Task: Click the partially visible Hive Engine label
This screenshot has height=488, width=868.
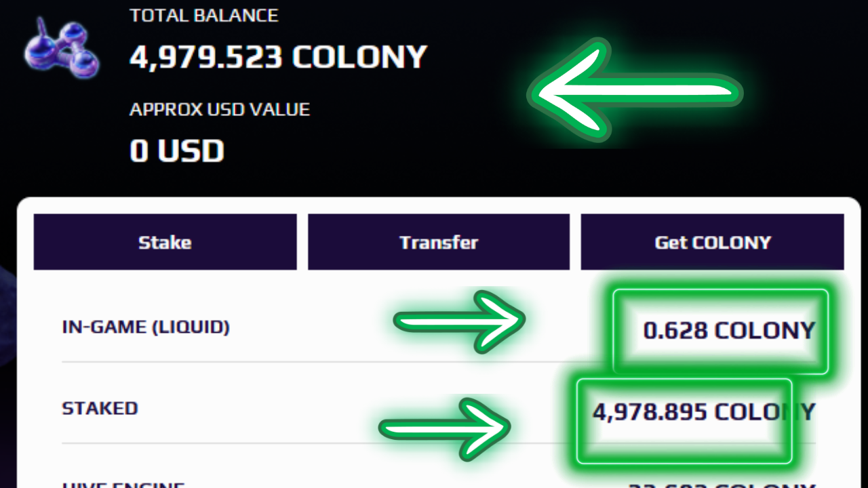Action: (x=123, y=484)
